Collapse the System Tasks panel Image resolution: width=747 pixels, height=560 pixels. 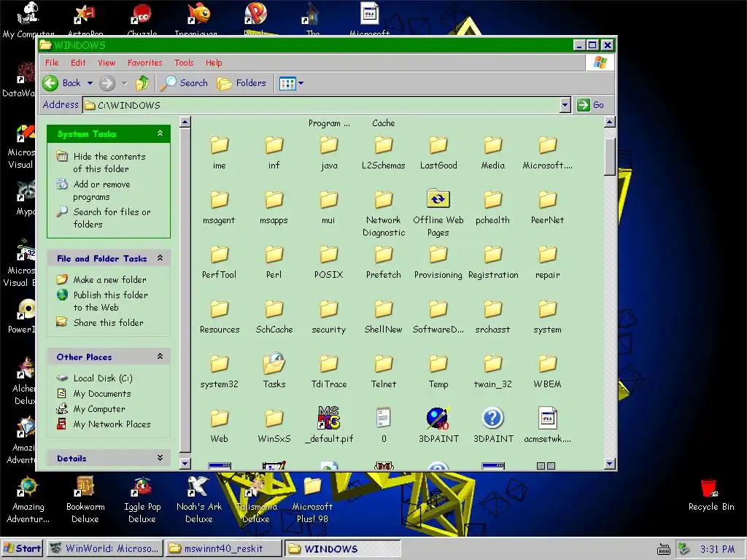[160, 133]
